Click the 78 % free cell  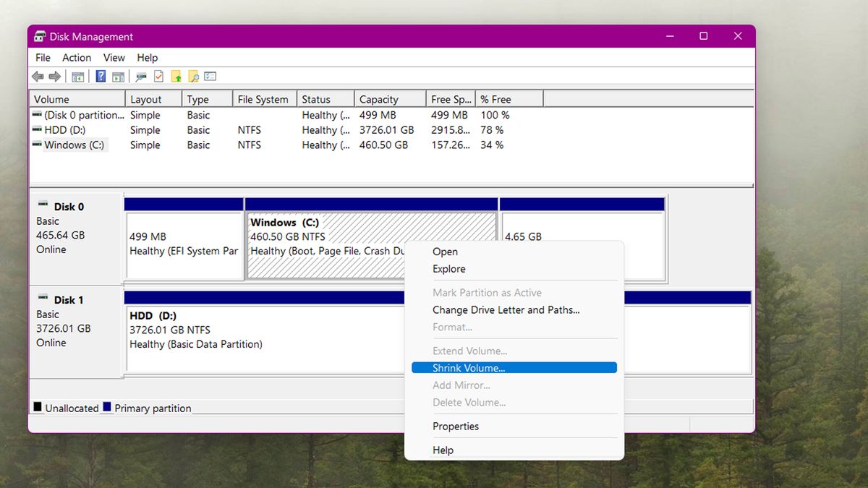point(492,130)
